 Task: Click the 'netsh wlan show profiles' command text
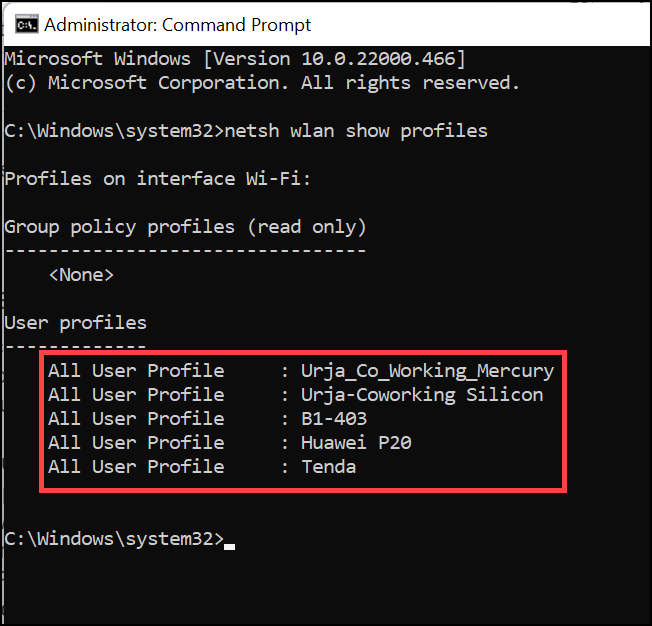[x=358, y=131]
